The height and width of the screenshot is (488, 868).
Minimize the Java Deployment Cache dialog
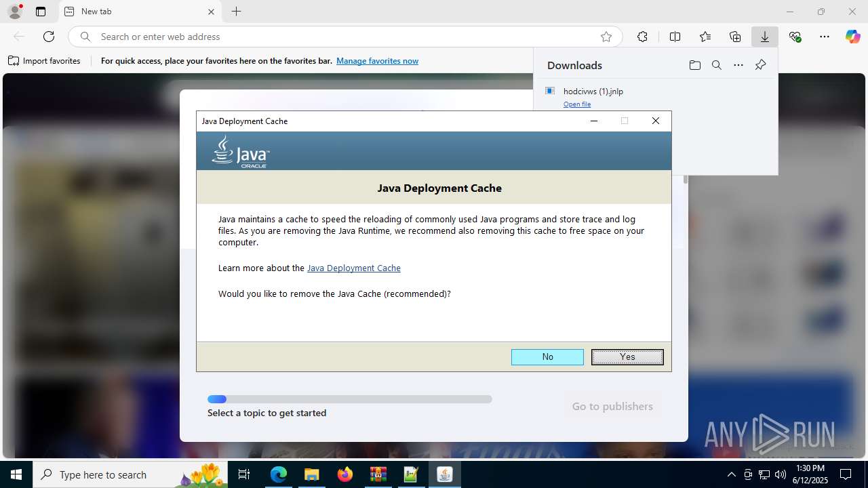coord(594,121)
